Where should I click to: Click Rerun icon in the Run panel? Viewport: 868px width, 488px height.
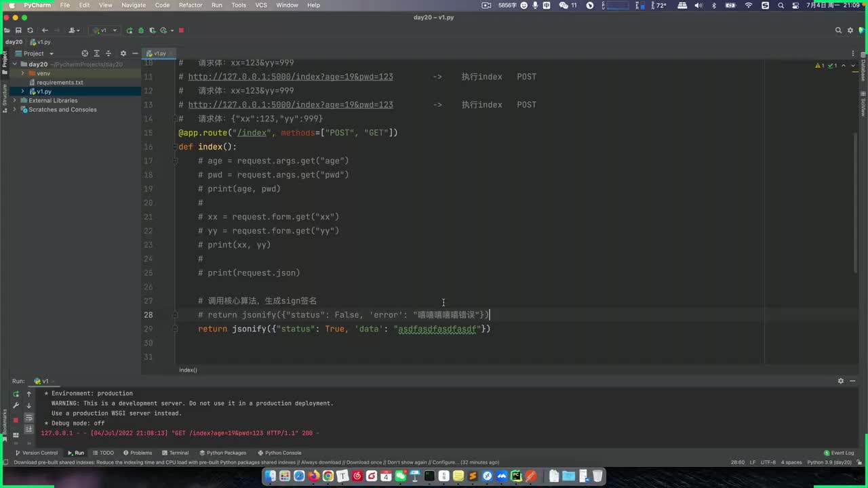16,394
